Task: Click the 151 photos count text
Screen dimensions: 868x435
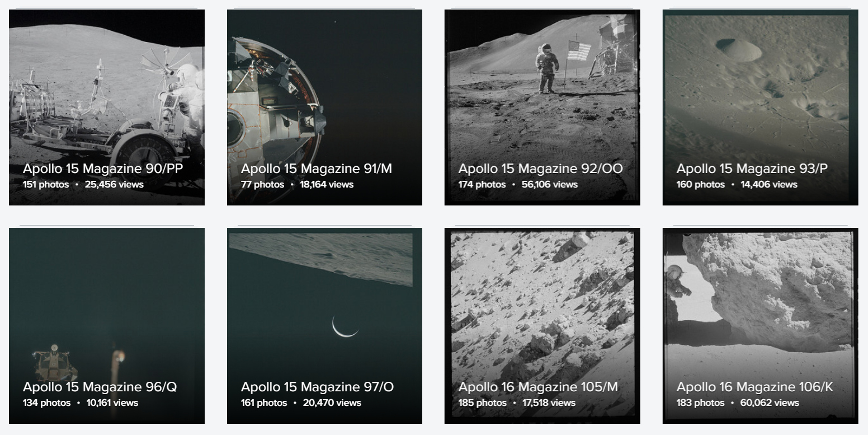Action: (x=46, y=184)
